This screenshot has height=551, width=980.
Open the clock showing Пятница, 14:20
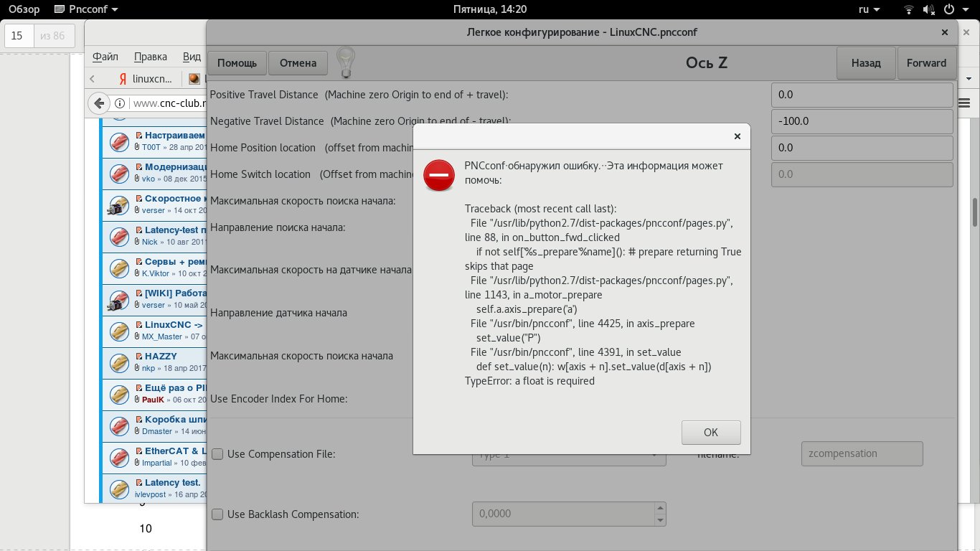click(490, 9)
